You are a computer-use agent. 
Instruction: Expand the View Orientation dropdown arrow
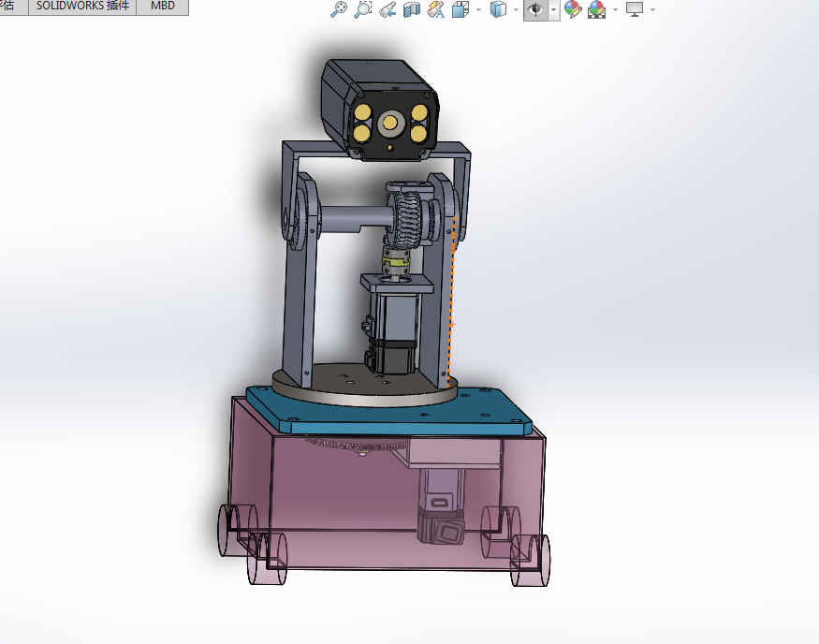478,10
